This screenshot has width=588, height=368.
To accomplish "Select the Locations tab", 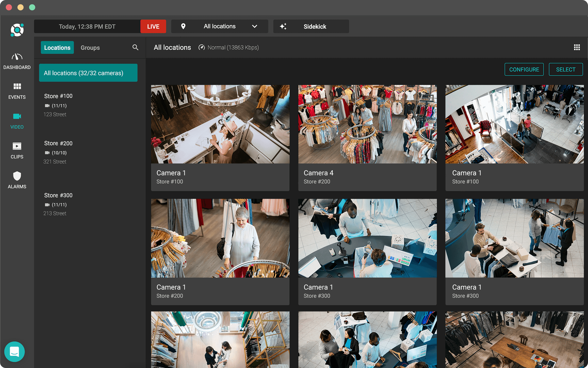I will coord(57,48).
